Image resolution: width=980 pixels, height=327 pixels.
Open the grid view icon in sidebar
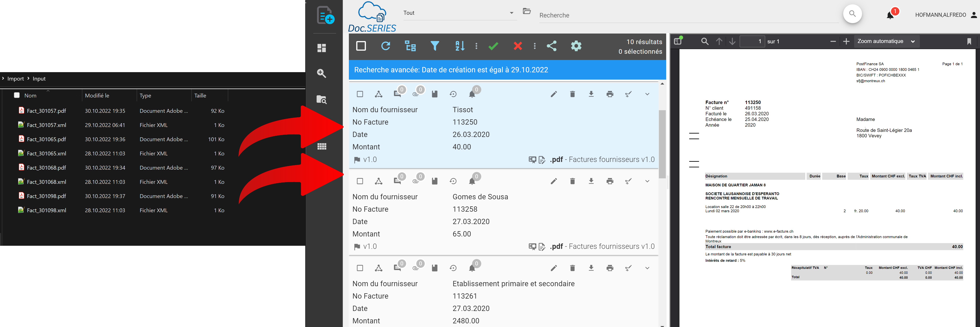click(322, 146)
